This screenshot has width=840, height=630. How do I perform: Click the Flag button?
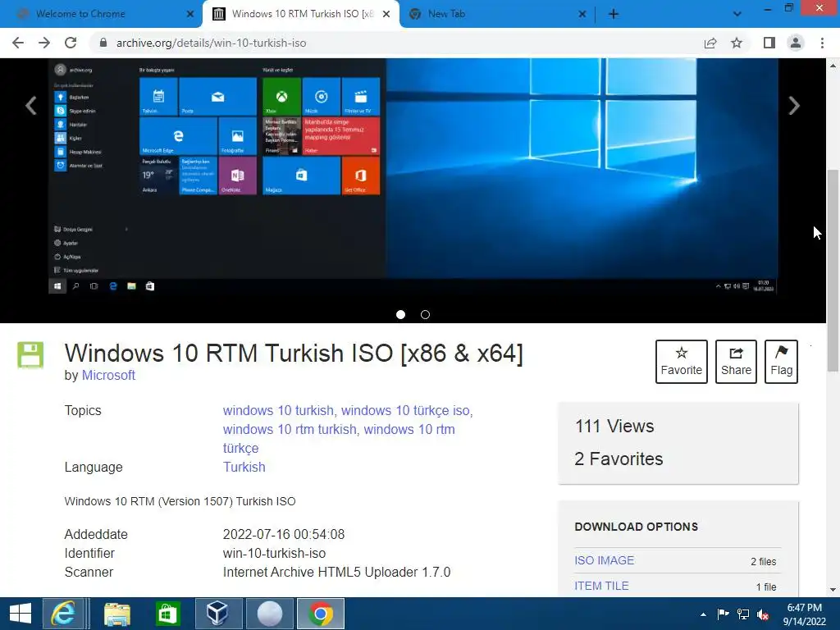tap(781, 362)
